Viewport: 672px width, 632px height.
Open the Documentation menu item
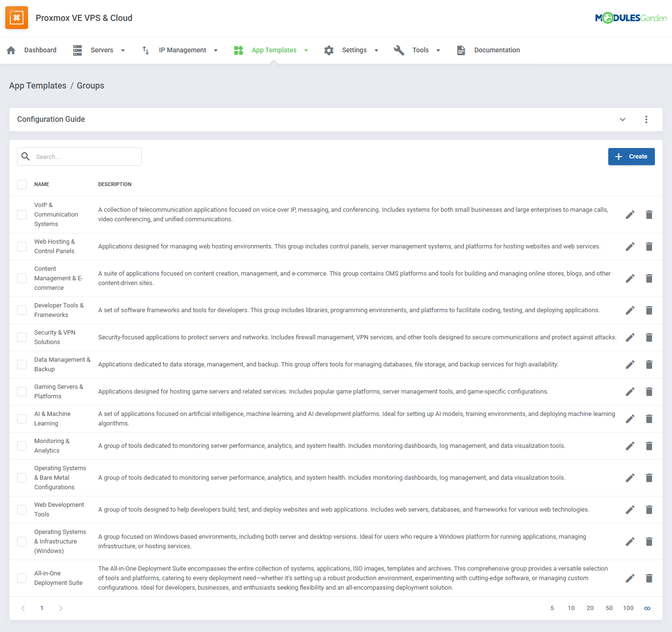497,50
